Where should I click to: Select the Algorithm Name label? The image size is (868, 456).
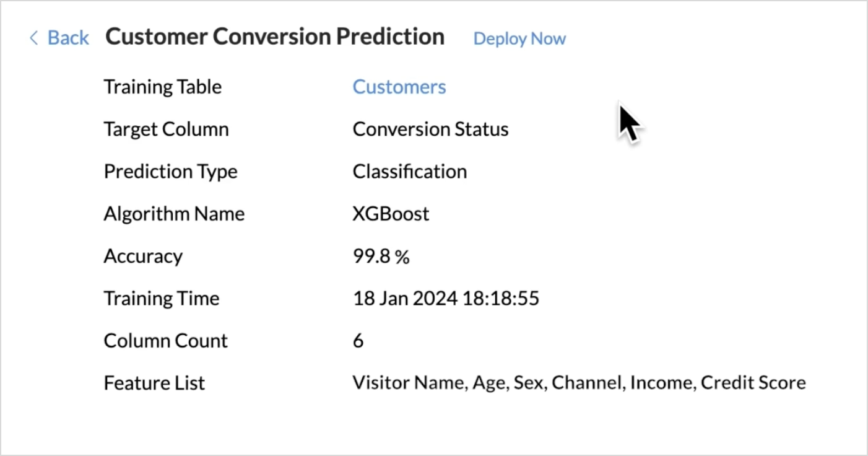pyautogui.click(x=174, y=214)
